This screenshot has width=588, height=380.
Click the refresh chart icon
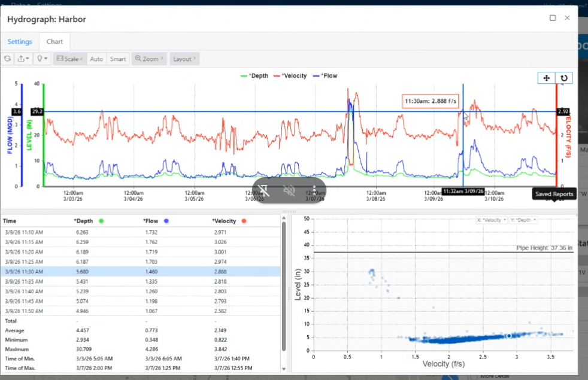(7, 59)
